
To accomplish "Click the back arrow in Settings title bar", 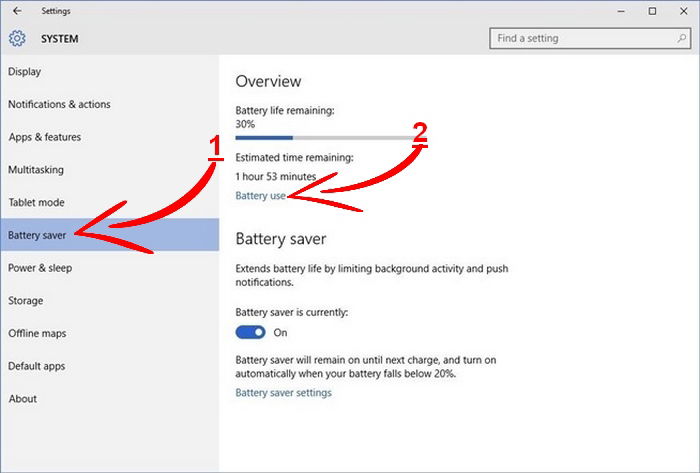I will click(17, 11).
